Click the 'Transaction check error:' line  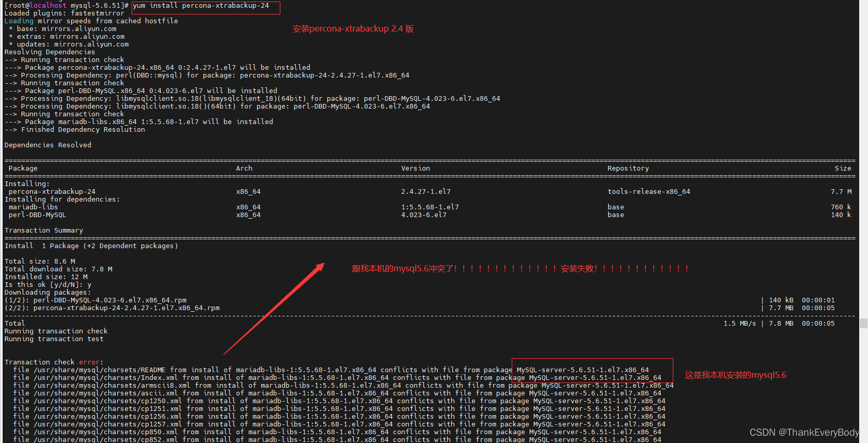(x=54, y=362)
